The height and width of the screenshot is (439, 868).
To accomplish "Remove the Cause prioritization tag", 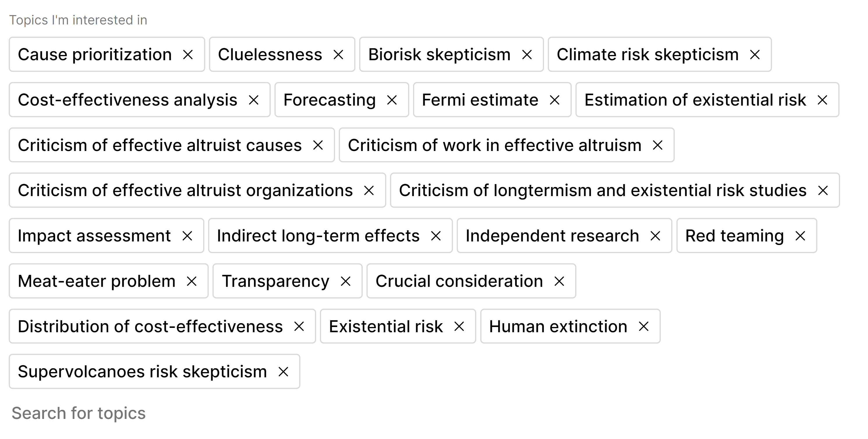I will (x=188, y=54).
